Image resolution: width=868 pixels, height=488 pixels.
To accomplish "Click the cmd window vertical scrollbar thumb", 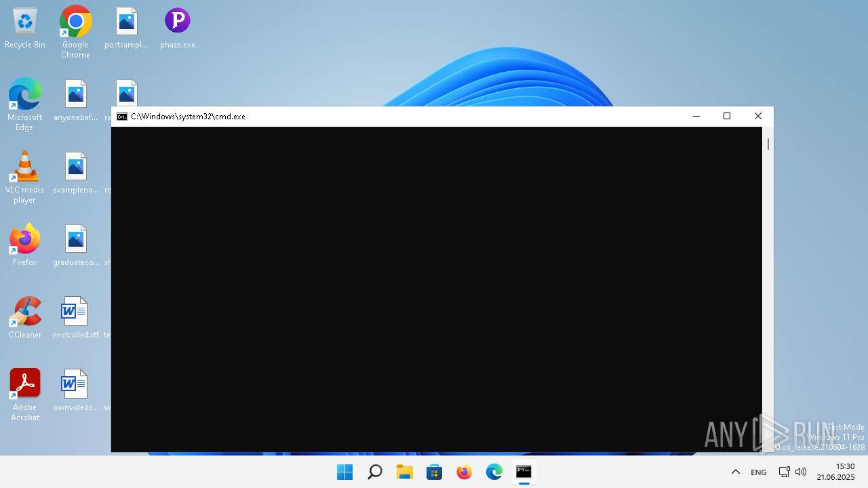I will pos(768,144).
